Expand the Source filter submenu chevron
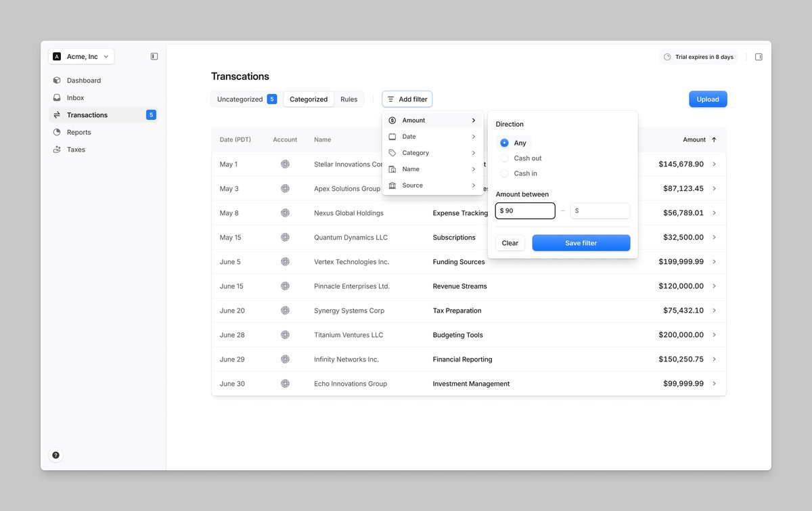The width and height of the screenshot is (812, 511). point(474,185)
